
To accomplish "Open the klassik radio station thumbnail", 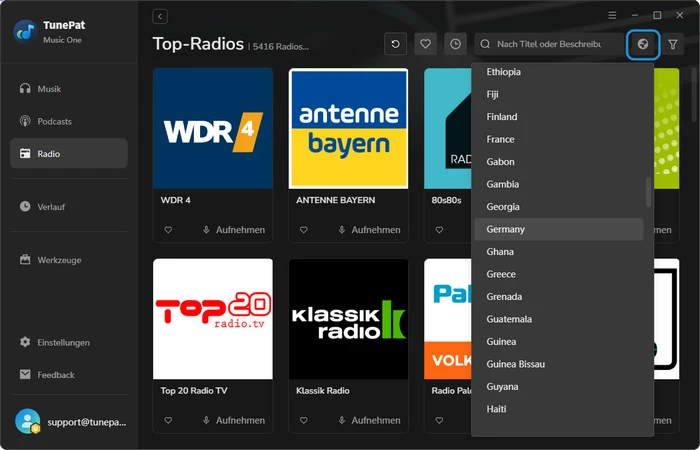I will (348, 319).
